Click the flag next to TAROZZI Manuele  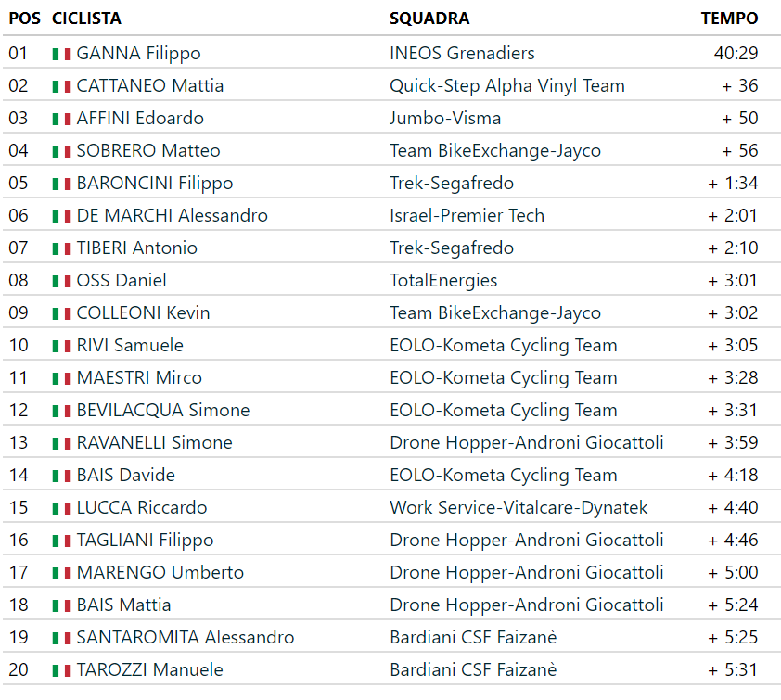tap(61, 670)
